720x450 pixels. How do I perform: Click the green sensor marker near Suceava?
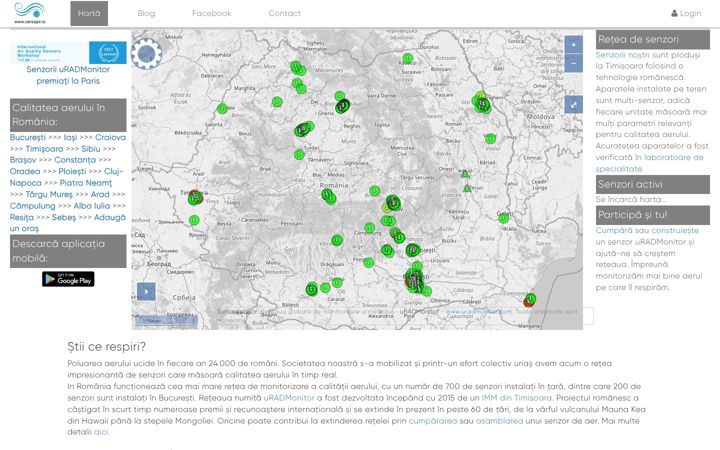click(x=407, y=58)
